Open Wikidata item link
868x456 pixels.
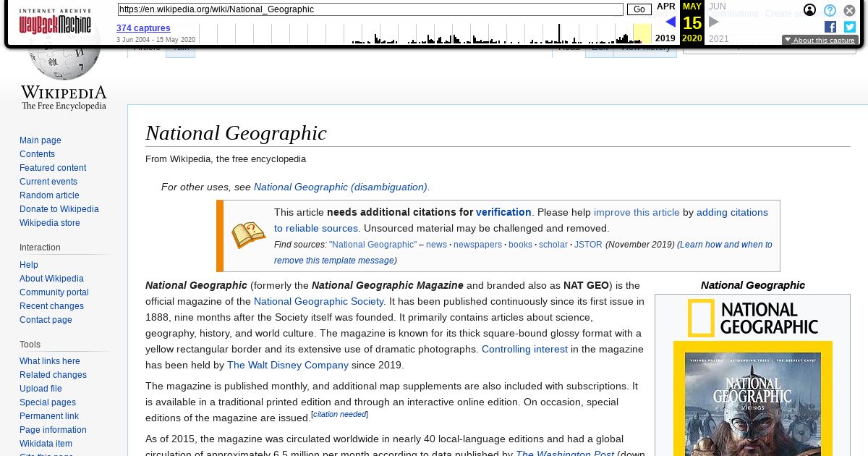pyautogui.click(x=46, y=444)
